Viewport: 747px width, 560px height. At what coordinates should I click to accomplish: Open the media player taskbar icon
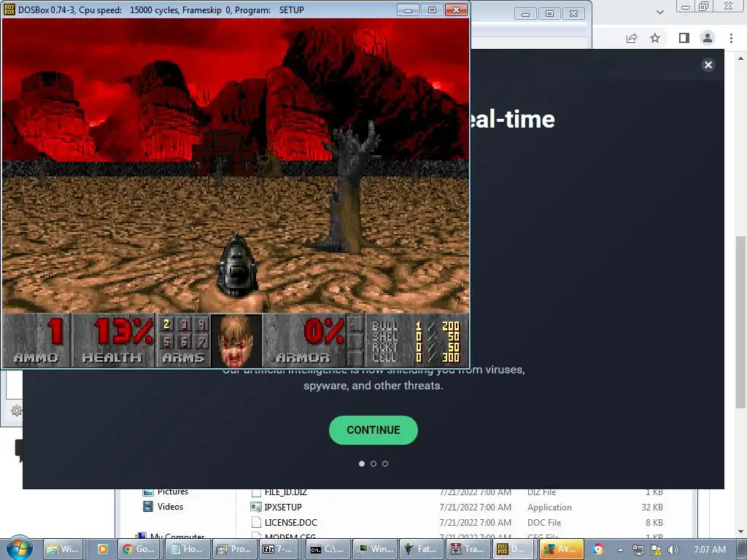[102, 549]
